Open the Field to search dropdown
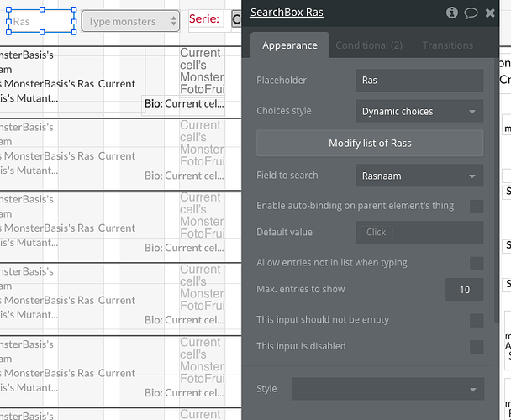Viewport: 511px width, 420px height. click(419, 176)
